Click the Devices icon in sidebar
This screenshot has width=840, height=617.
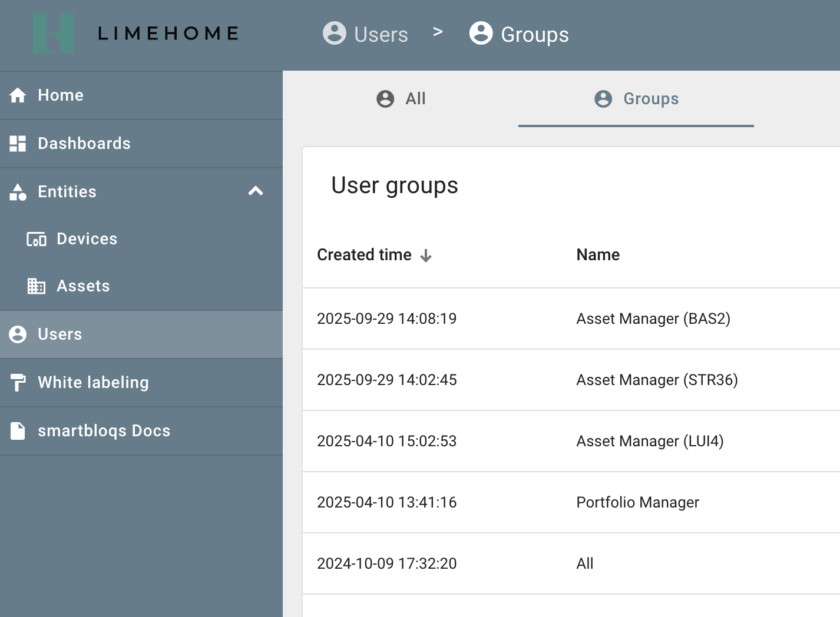point(37,239)
